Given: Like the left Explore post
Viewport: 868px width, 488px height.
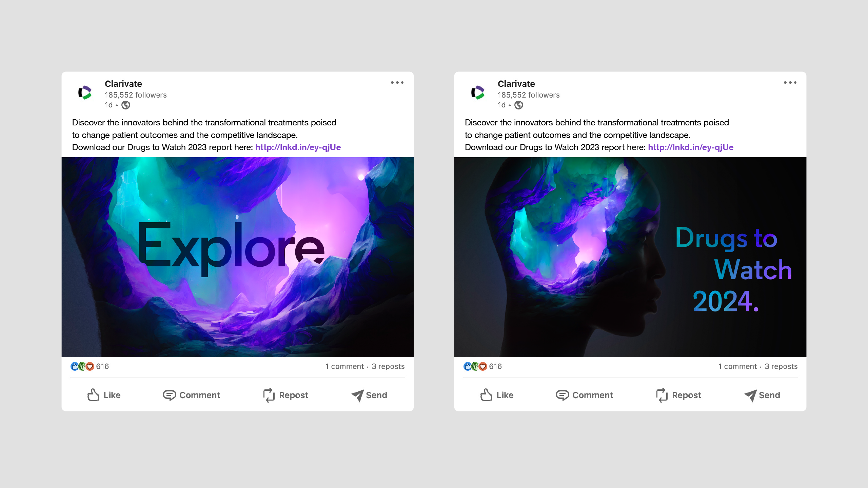Looking at the screenshot, I should pos(104,395).
